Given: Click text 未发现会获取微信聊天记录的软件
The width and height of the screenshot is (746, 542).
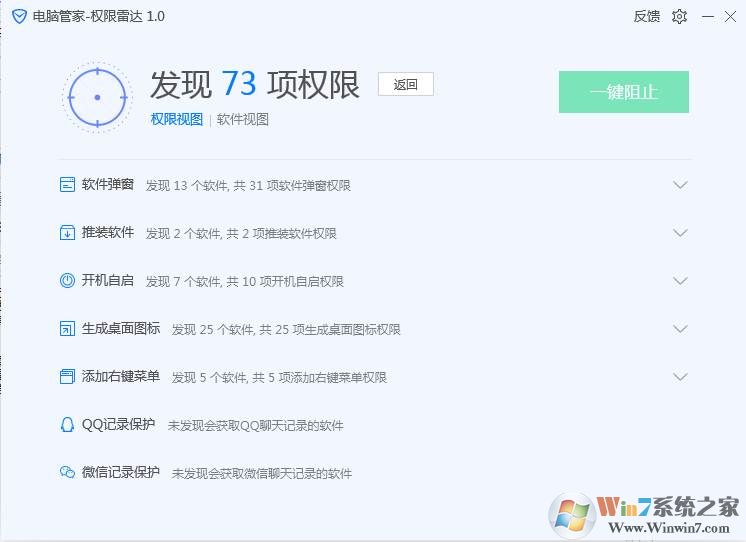Looking at the screenshot, I should tap(262, 474).
